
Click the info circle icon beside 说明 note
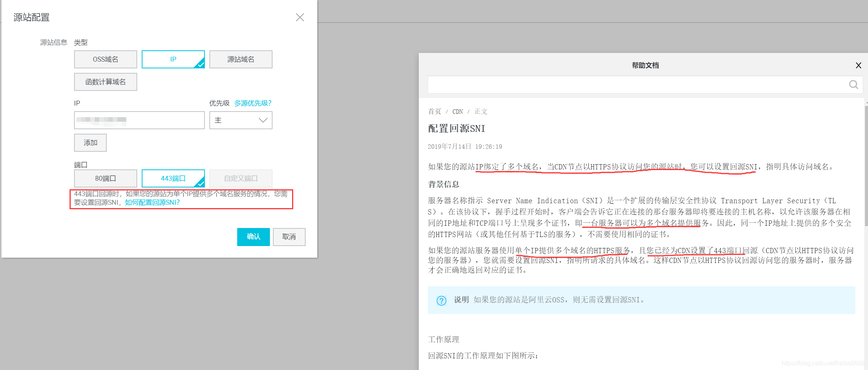[441, 300]
